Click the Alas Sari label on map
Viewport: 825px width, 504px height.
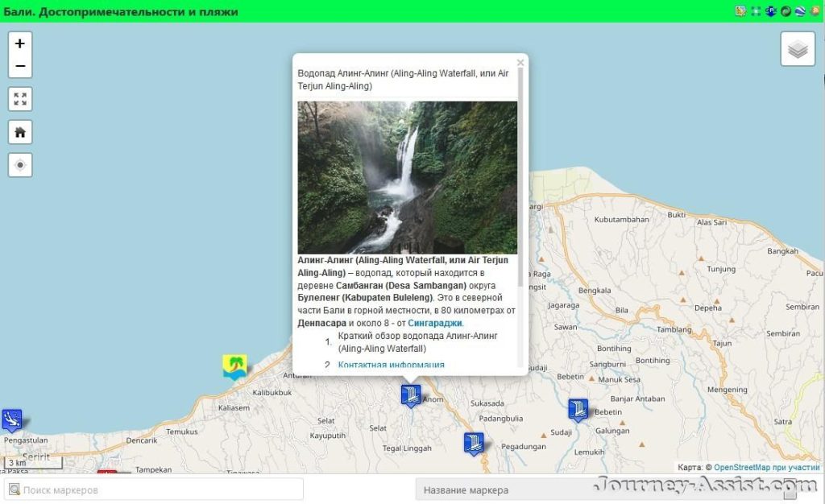(x=712, y=222)
